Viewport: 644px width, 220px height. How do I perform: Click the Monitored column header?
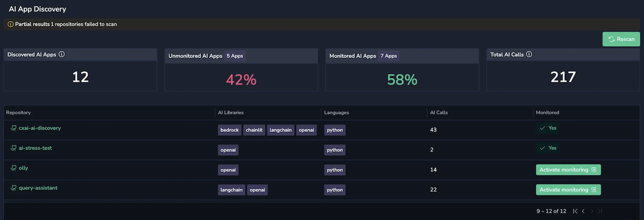(547, 113)
